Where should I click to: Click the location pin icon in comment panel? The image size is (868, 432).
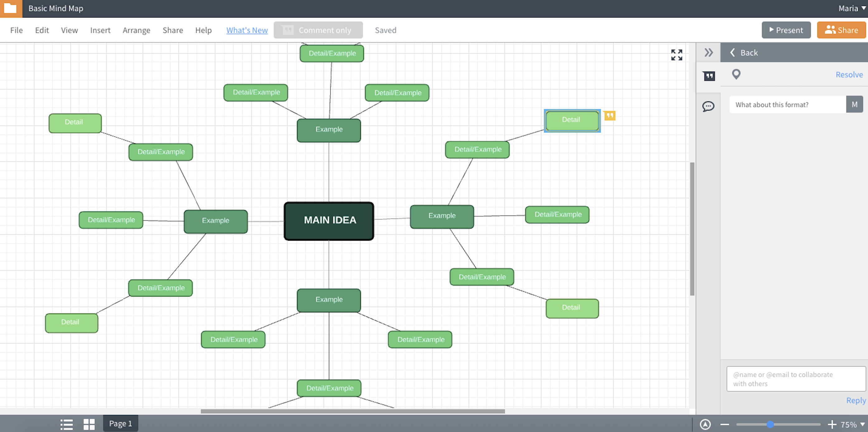point(736,74)
